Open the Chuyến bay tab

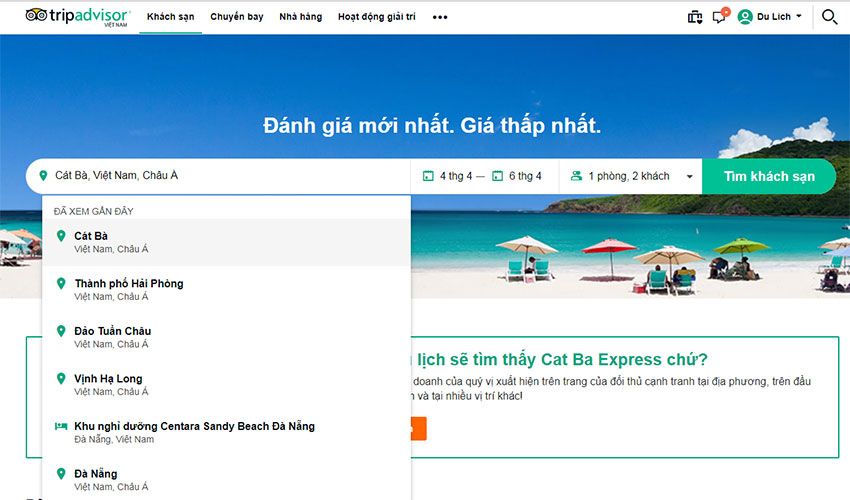click(235, 17)
